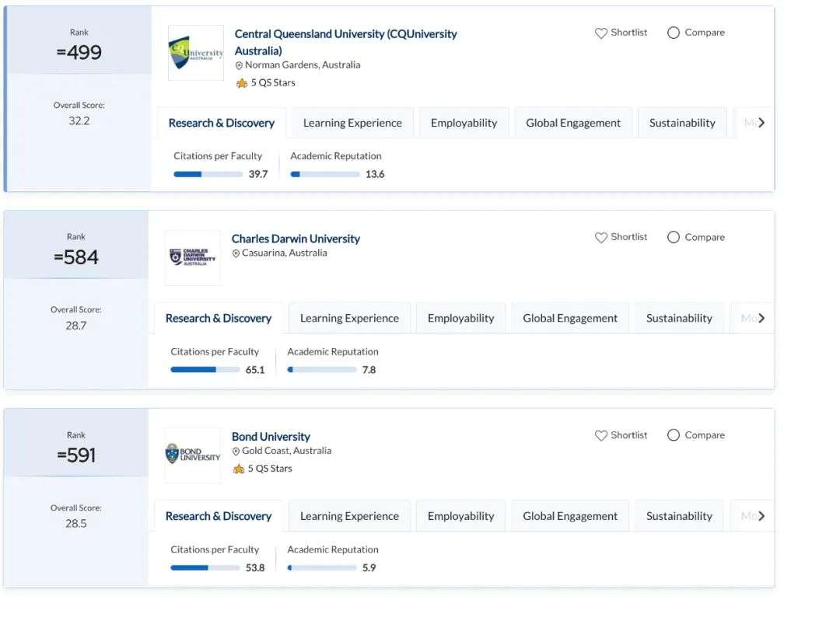Click the Gold Coast, Australia location text

286,451
